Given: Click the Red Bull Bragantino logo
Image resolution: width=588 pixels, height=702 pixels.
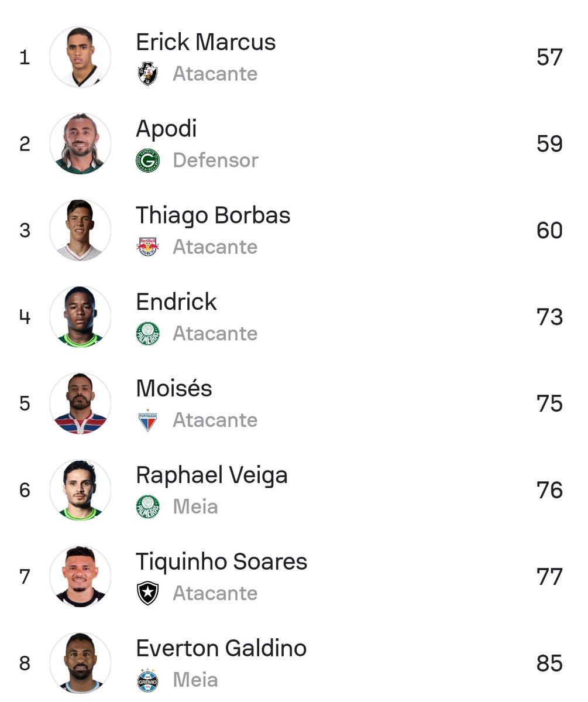Looking at the screenshot, I should (147, 247).
